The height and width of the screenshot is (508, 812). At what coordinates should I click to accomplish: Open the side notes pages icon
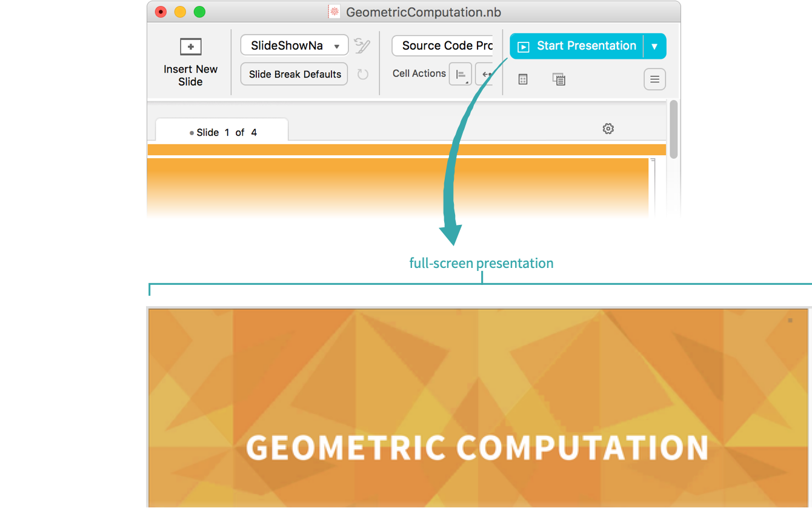(559, 79)
